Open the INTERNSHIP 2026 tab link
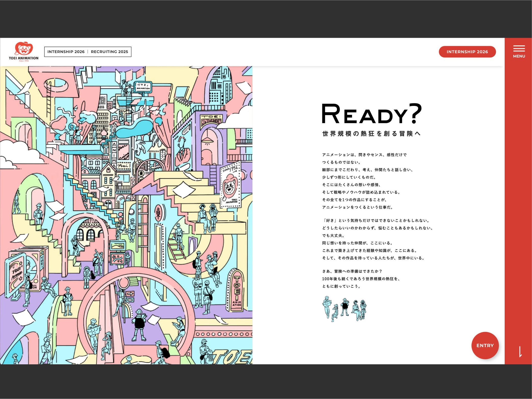 tap(66, 52)
